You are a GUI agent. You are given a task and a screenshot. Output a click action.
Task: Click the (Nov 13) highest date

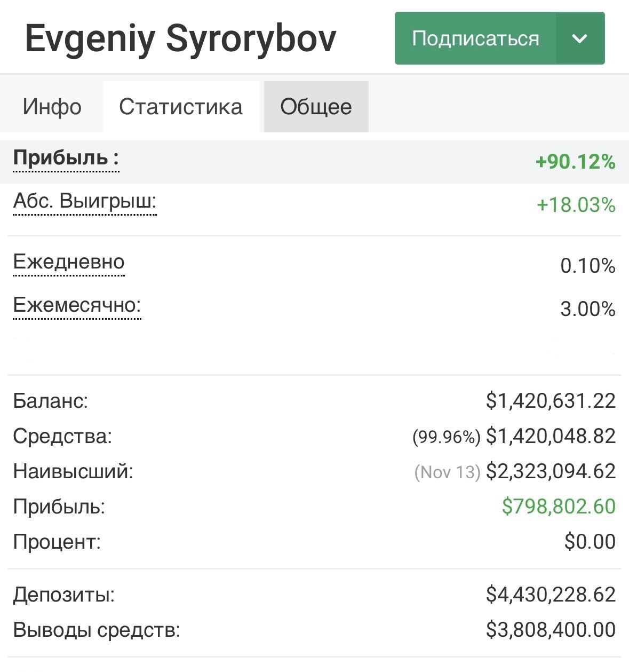click(x=447, y=472)
